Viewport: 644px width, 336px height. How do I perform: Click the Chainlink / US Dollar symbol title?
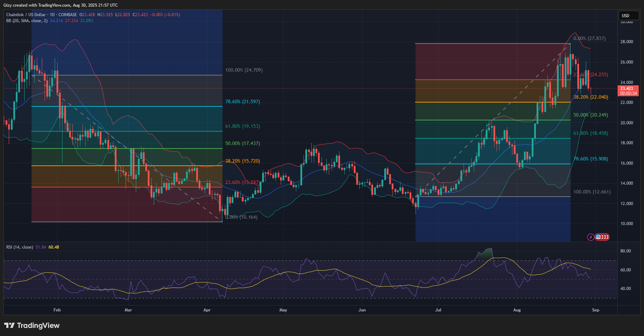(x=26, y=15)
